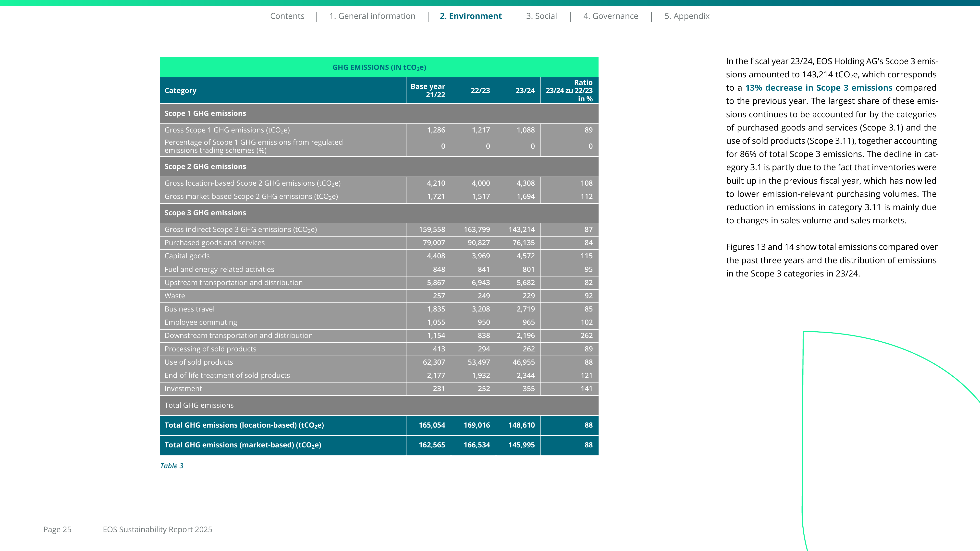Screen dimensions: 980x551
Task: Select Upstream transportation and distribution row
Action: 379,283
